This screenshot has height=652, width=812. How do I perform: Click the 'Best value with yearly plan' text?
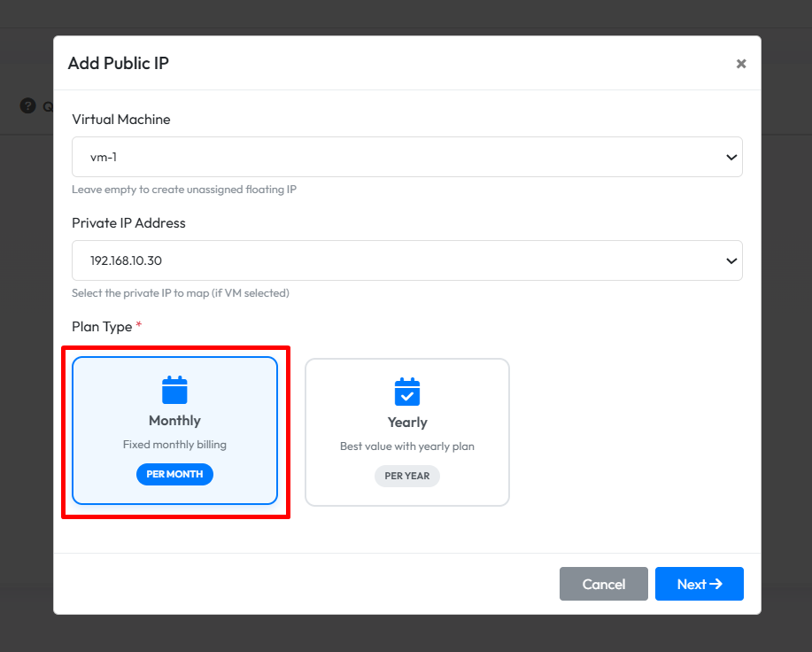click(x=406, y=446)
